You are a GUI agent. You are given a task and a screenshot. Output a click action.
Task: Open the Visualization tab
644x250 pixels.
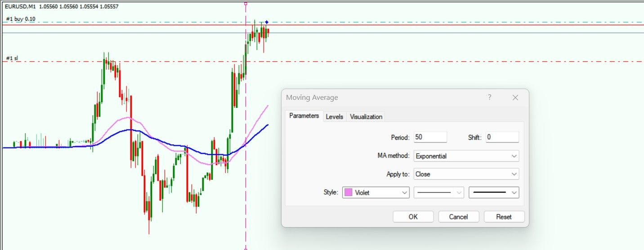366,116
